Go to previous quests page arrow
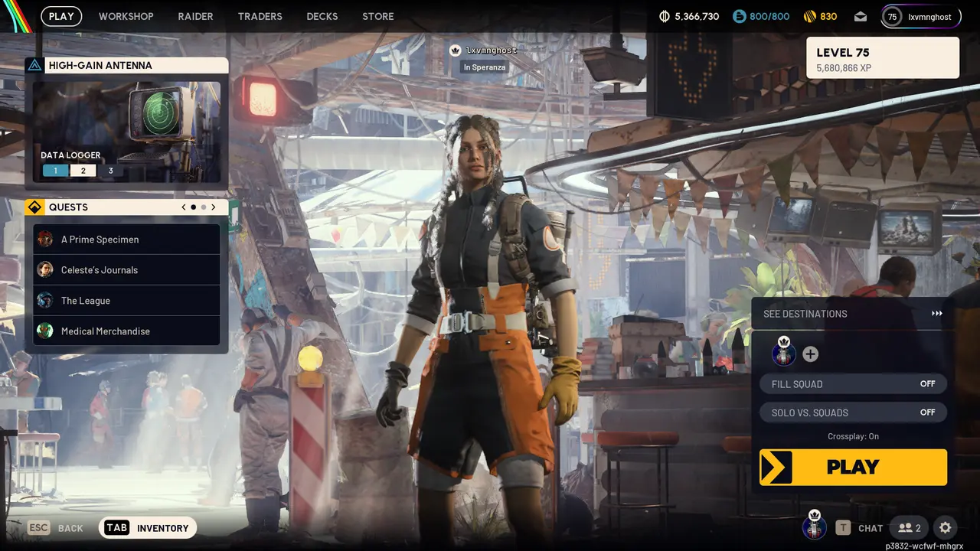980x551 pixels. [184, 207]
